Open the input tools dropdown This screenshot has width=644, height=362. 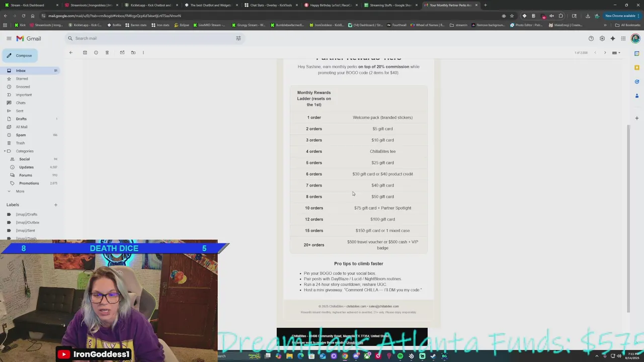(x=616, y=52)
